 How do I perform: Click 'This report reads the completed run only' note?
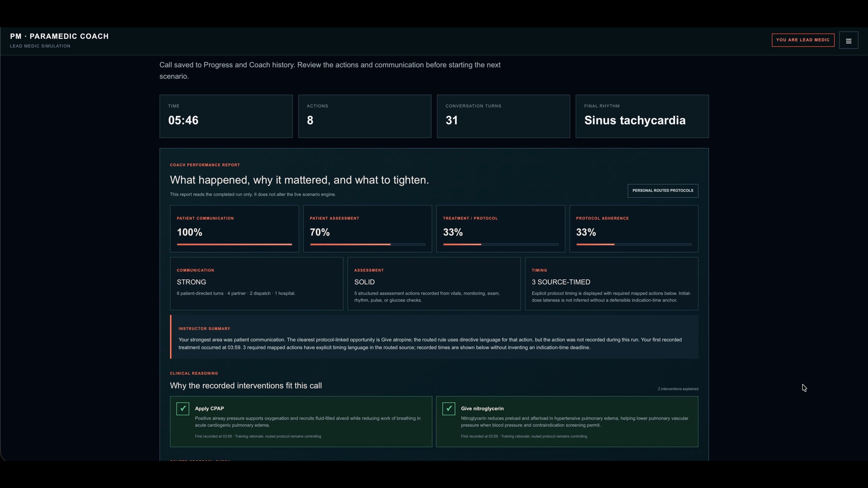click(x=253, y=195)
